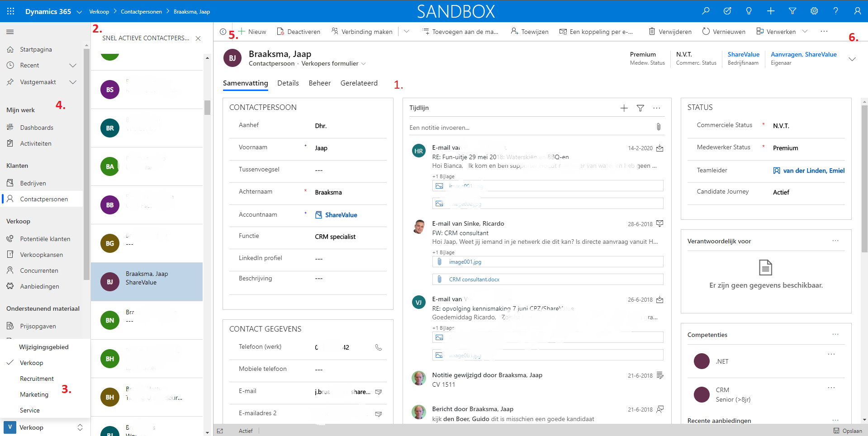Click Deactiveren command
The image size is (868, 436).
(x=299, y=32)
